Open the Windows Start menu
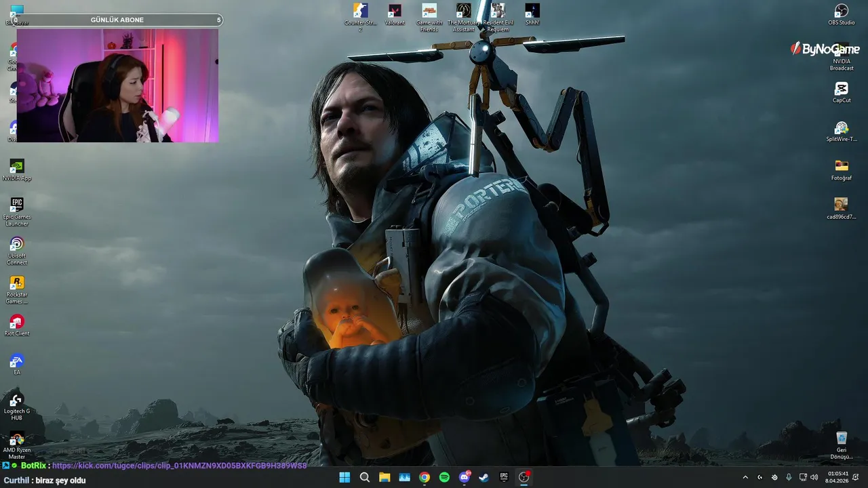Screen dimensions: 868x488 click(x=344, y=477)
